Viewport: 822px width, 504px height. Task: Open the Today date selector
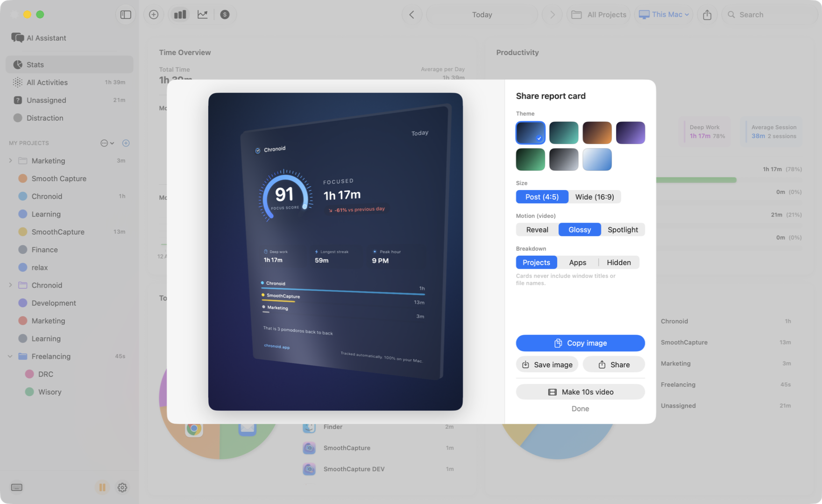click(482, 14)
